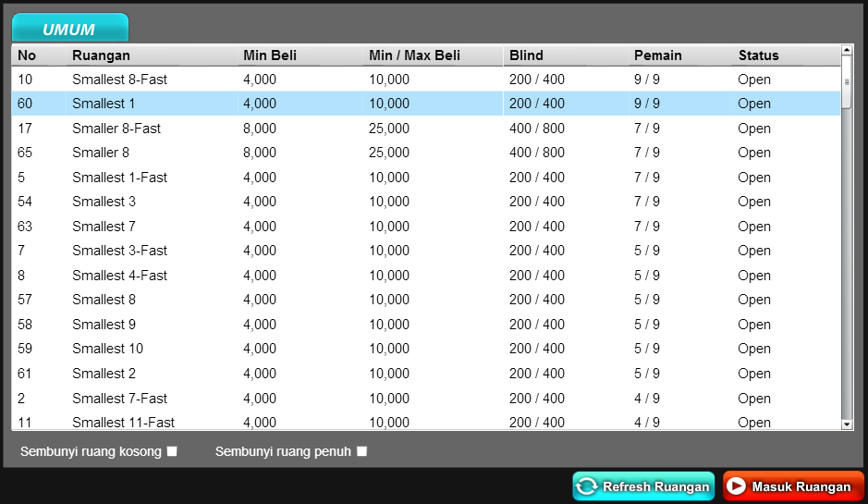Select room Smallest 1
Image resolution: width=868 pixels, height=504 pixels.
[426, 104]
